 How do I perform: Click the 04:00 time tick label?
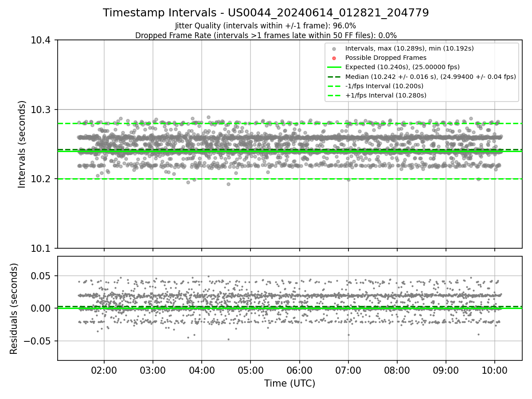(202, 370)
